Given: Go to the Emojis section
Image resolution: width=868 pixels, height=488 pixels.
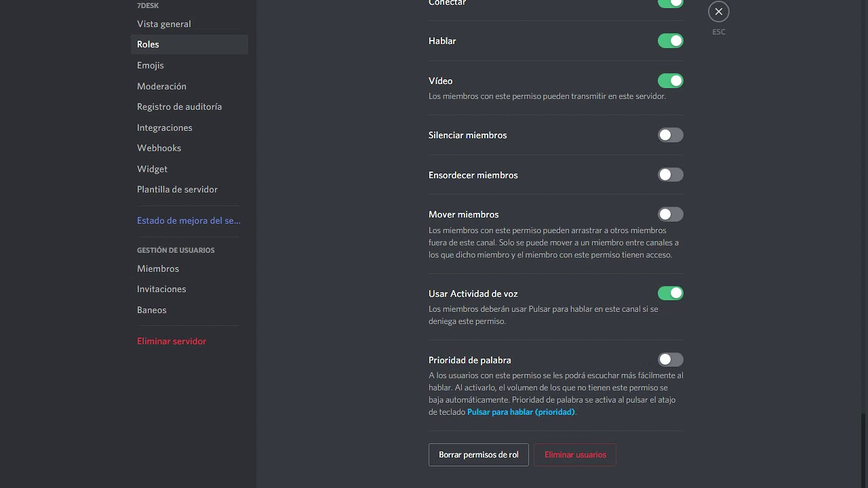Looking at the screenshot, I should tap(151, 66).
